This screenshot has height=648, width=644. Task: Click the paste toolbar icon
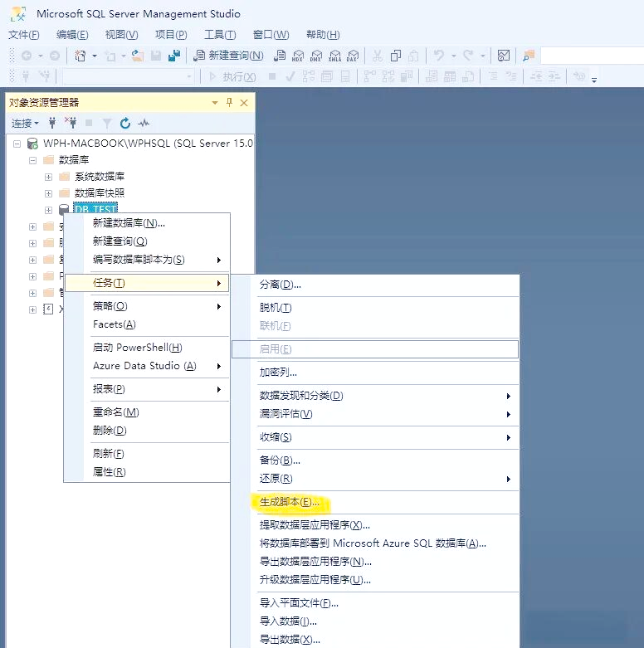pyautogui.click(x=413, y=56)
